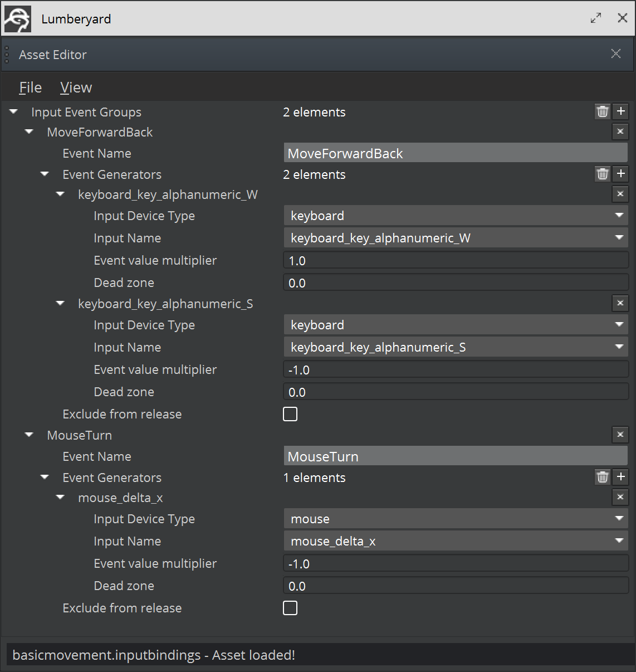Open the File menu
Viewport: 636px width, 672px height.
click(30, 87)
